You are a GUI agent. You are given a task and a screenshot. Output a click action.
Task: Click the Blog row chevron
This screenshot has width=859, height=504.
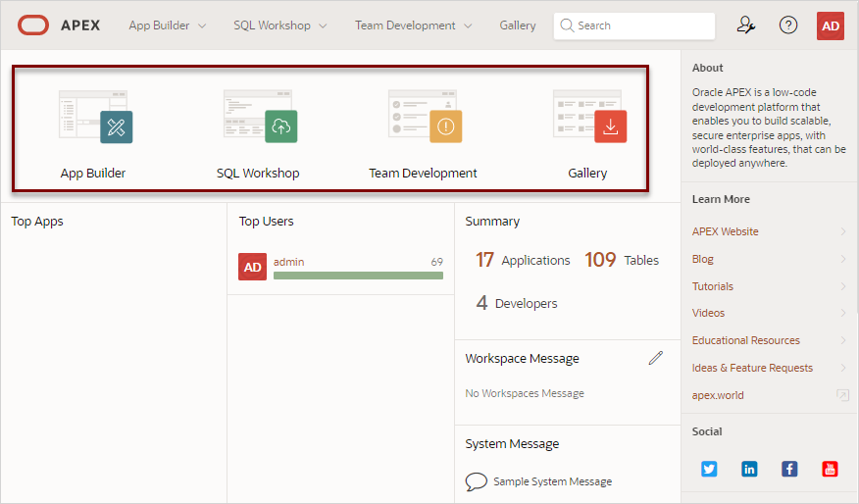[x=843, y=259]
